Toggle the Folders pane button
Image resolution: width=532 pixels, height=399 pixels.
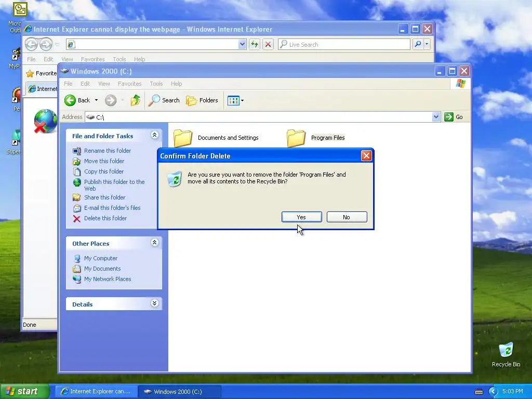(x=202, y=100)
